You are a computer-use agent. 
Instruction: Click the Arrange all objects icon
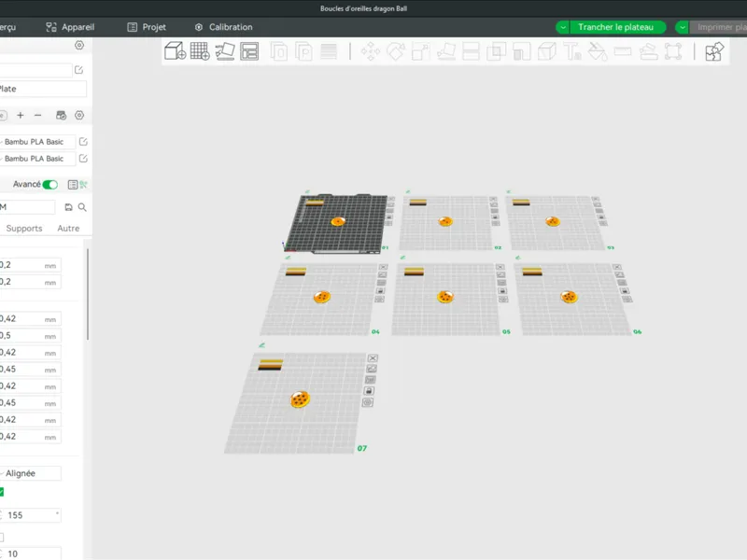click(249, 51)
